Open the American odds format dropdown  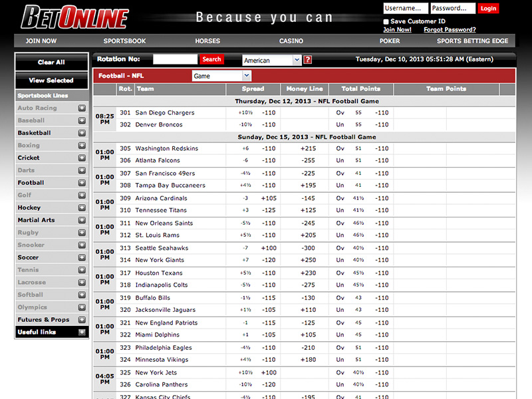pyautogui.click(x=272, y=61)
